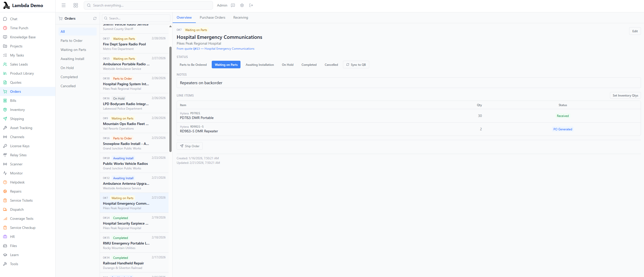Image resolution: width=644 pixels, height=277 pixels.
Task: Open the Receiving tab
Action: coord(240,17)
